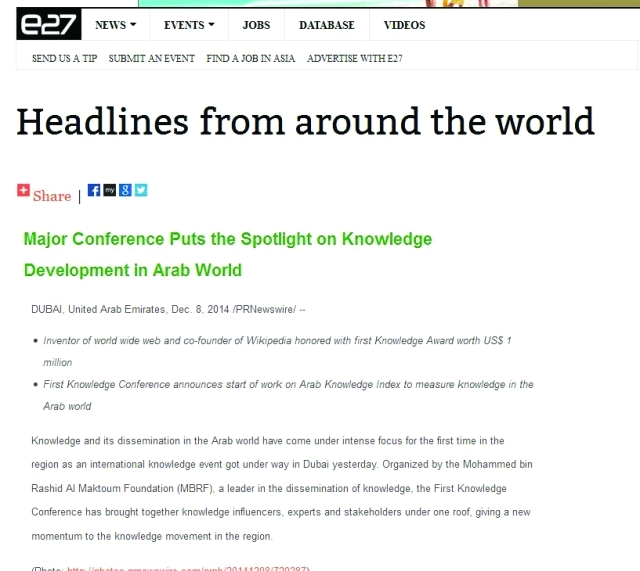This screenshot has width=640, height=571.
Task: Open the DATABASE page
Action: (x=327, y=25)
